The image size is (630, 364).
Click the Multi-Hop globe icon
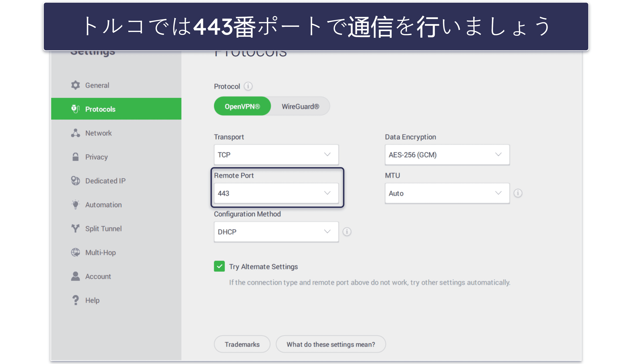[75, 252]
